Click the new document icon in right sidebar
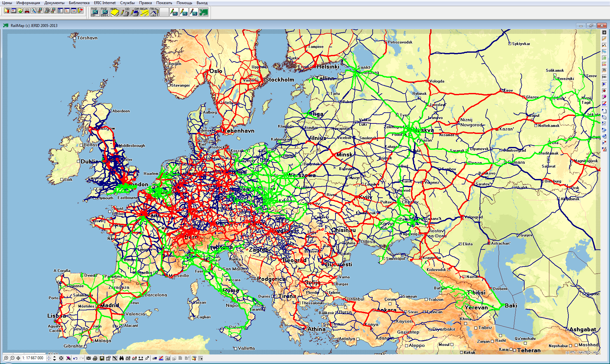 [x=604, y=111]
